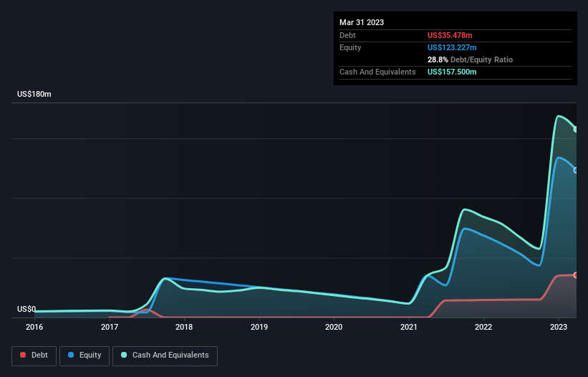Click the US$35.478m debt value

point(450,35)
